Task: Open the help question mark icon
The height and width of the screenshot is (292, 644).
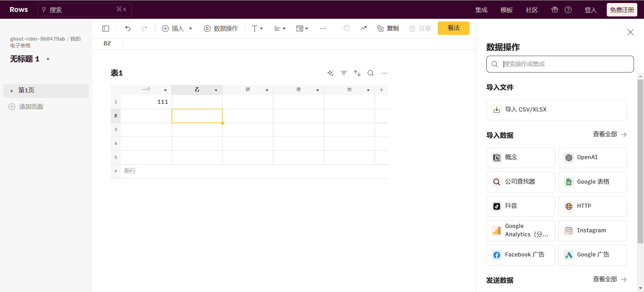Action: click(x=568, y=10)
